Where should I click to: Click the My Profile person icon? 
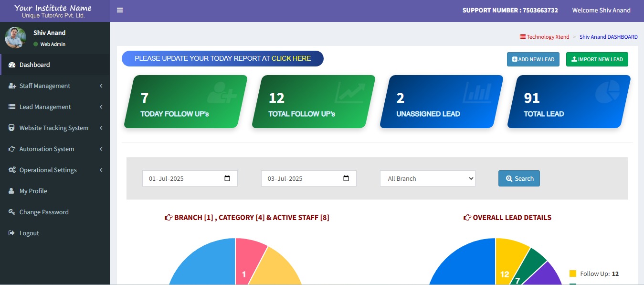[12, 191]
